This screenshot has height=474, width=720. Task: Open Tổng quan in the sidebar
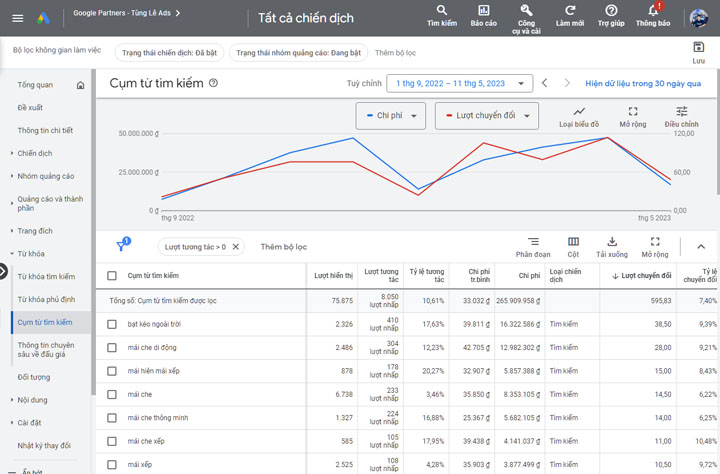[35, 85]
